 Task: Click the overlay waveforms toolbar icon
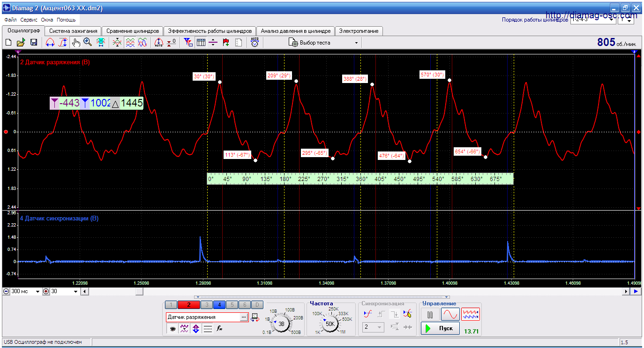click(117, 43)
